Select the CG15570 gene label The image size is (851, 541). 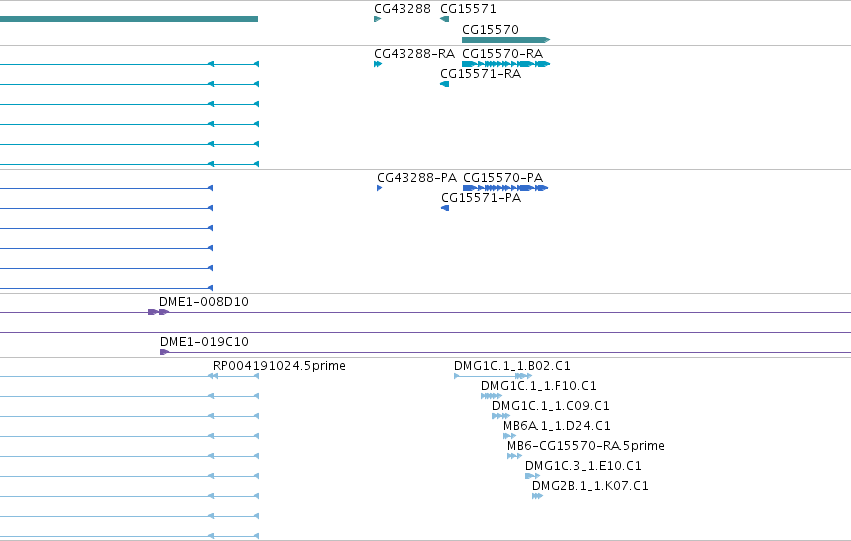[490, 29]
